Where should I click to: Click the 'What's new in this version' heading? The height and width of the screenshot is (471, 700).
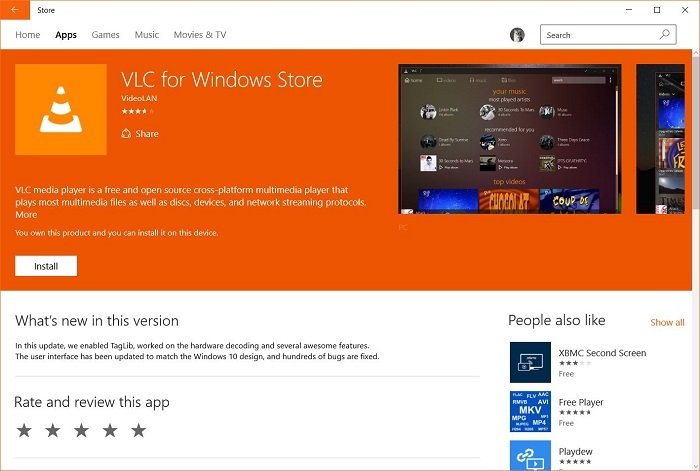(97, 321)
